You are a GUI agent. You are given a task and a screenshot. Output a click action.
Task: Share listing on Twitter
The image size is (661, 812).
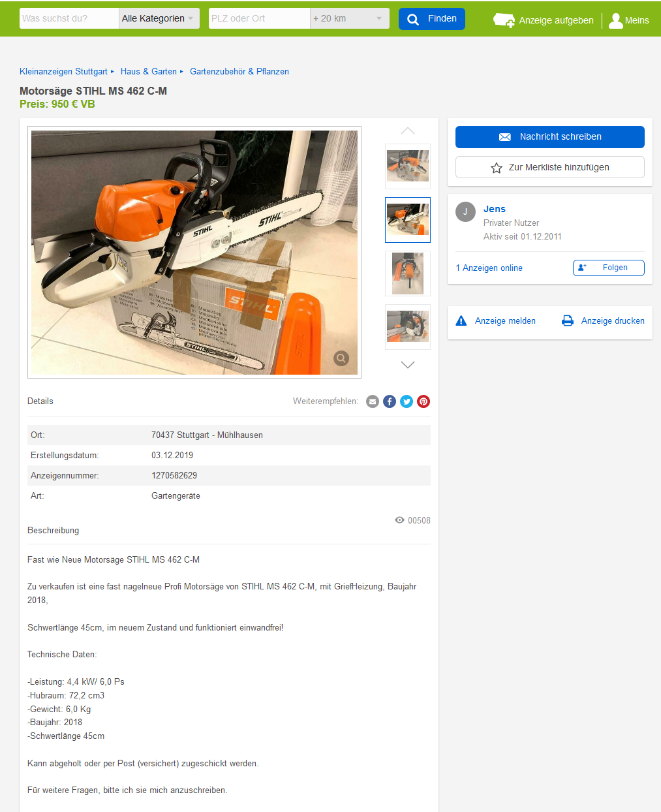tap(407, 401)
